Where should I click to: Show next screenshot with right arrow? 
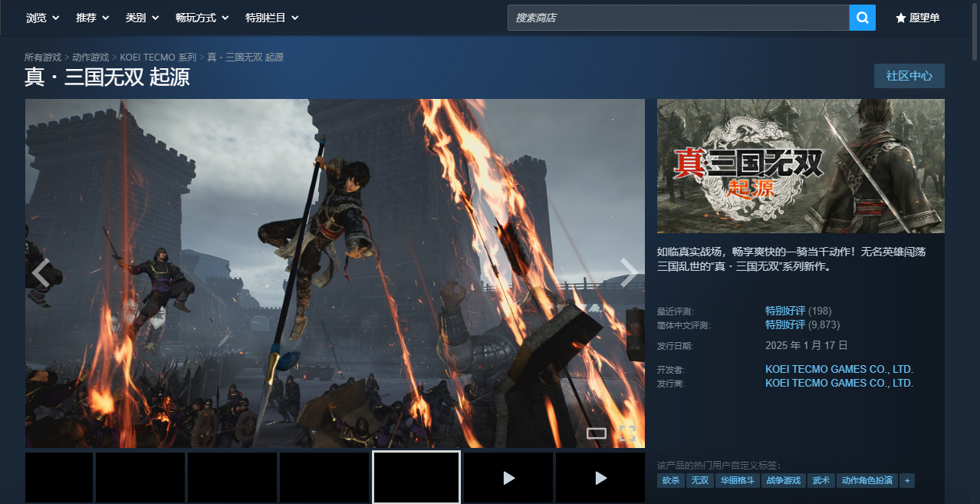click(x=629, y=273)
